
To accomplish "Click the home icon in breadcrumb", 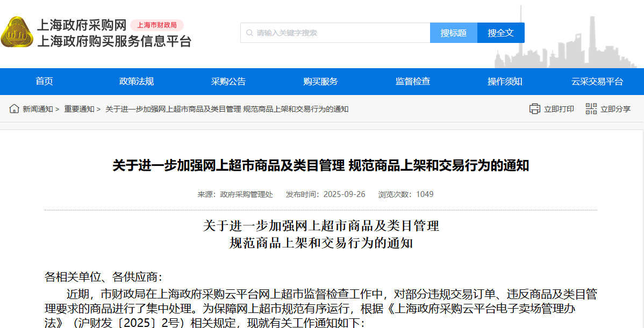I will pos(14,109).
